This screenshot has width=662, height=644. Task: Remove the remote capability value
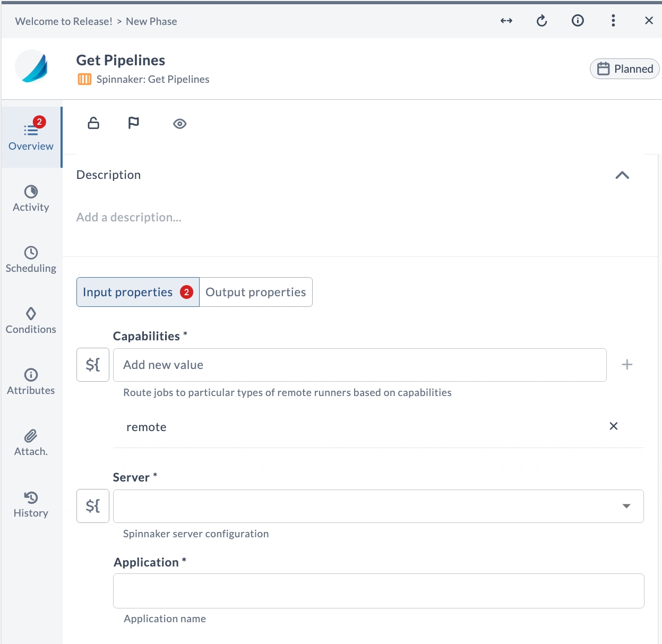613,426
